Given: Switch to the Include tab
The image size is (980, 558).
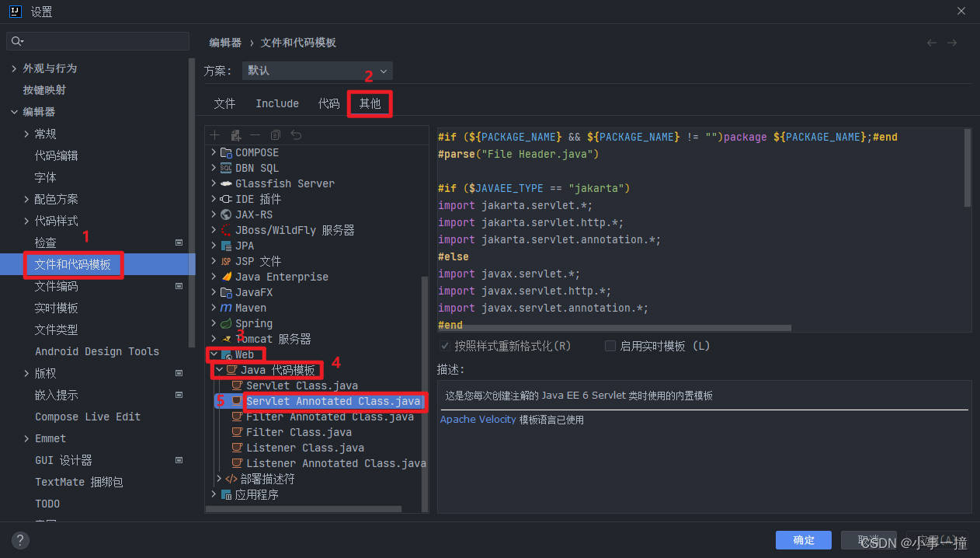Looking at the screenshot, I should [276, 103].
